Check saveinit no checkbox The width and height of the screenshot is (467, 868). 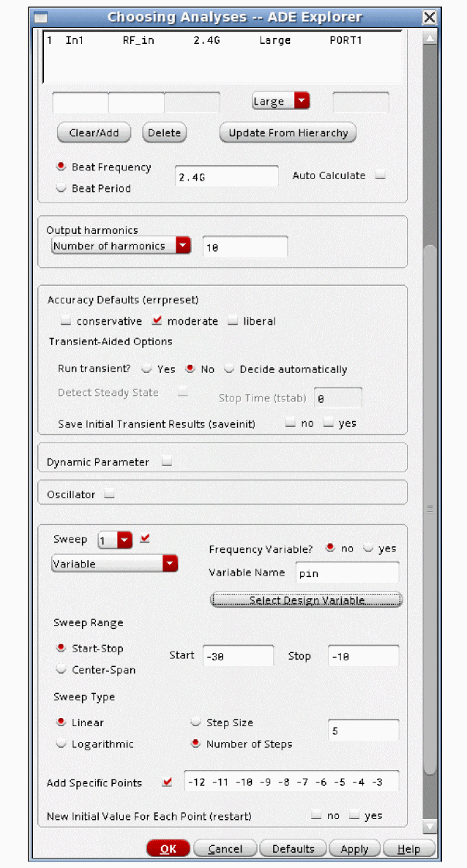pyautogui.click(x=291, y=423)
